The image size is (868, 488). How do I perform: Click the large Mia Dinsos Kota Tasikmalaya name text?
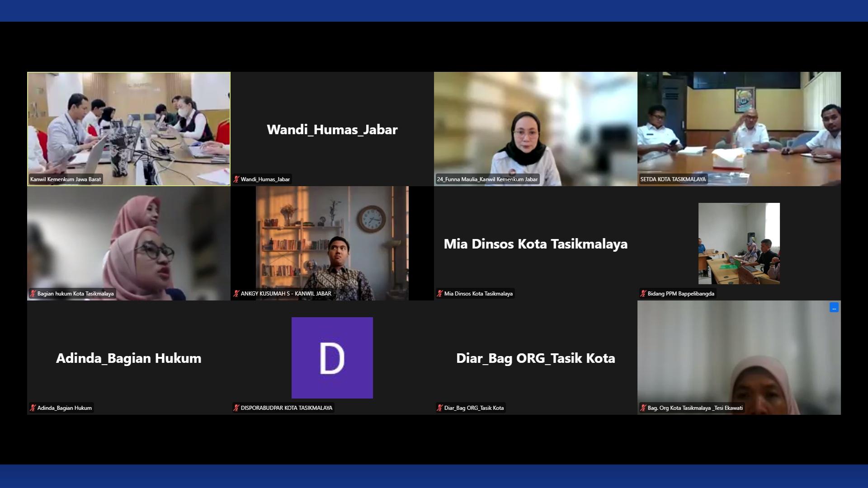[x=535, y=244]
